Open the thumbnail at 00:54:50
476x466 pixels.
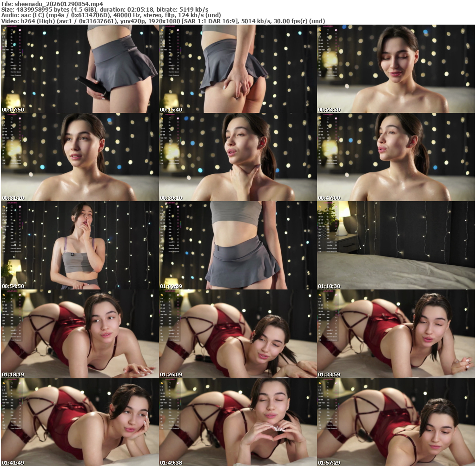[x=79, y=245]
